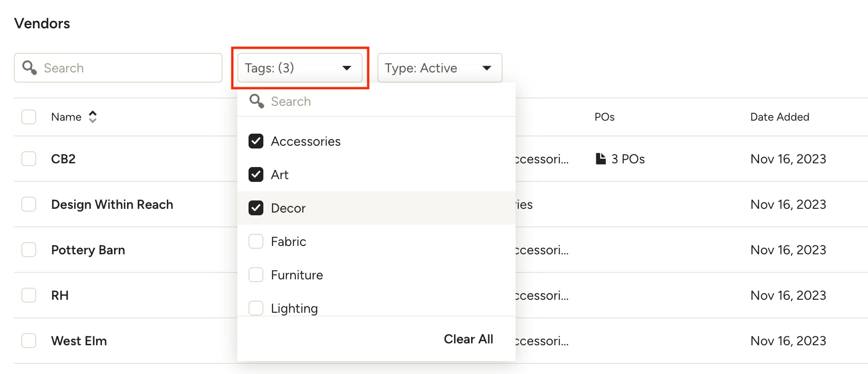Click the truncated tags cell for West Elm

[542, 341]
